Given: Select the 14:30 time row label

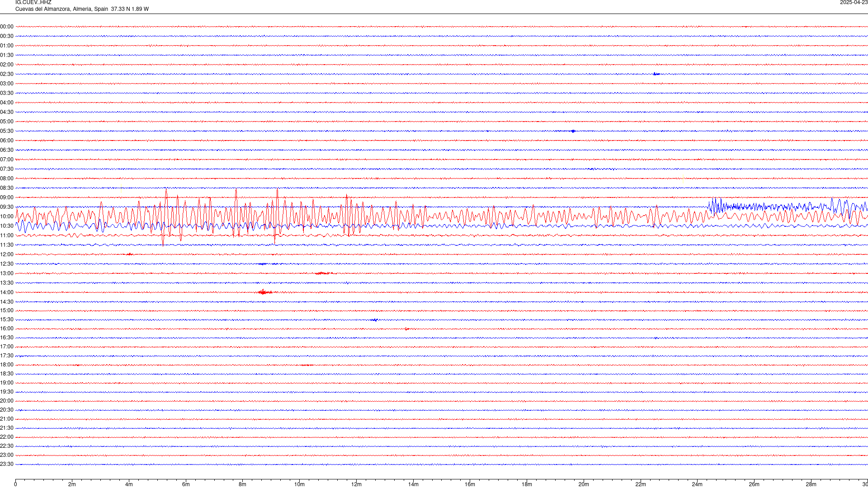Looking at the screenshot, I should coord(7,302).
